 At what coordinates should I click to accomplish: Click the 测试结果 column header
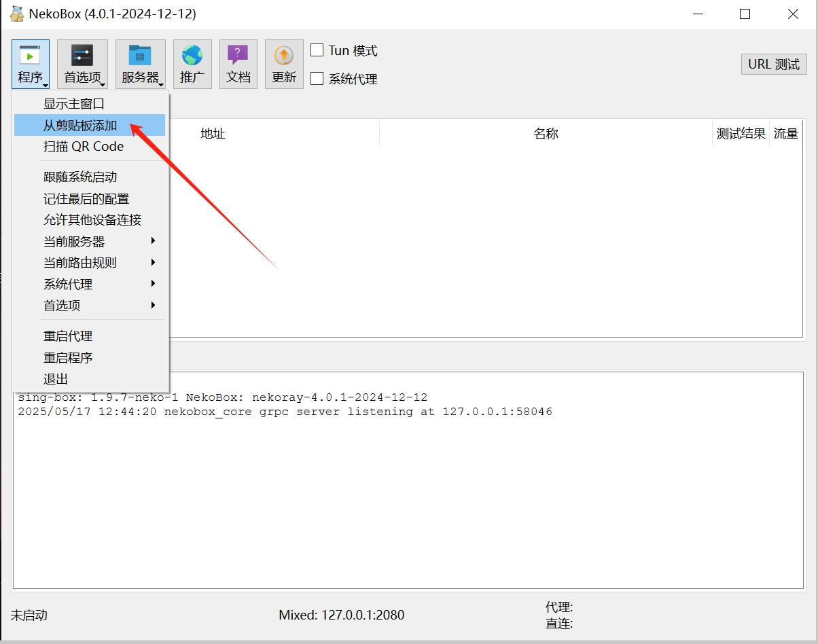741,134
